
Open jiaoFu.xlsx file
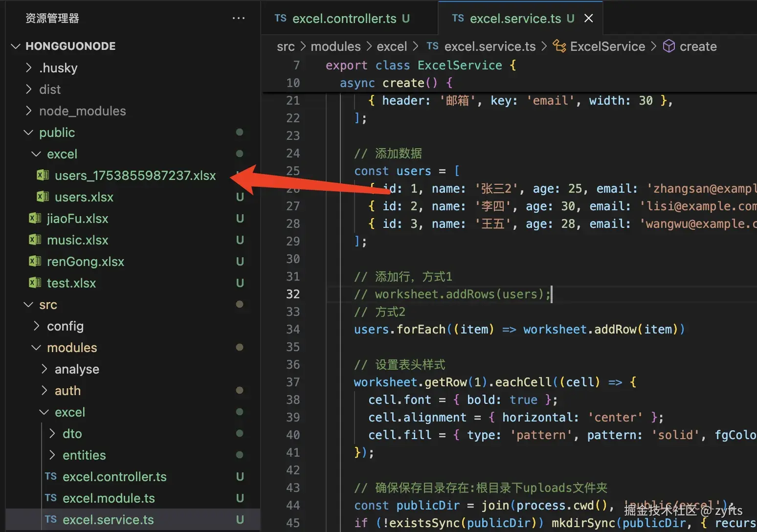click(x=77, y=218)
